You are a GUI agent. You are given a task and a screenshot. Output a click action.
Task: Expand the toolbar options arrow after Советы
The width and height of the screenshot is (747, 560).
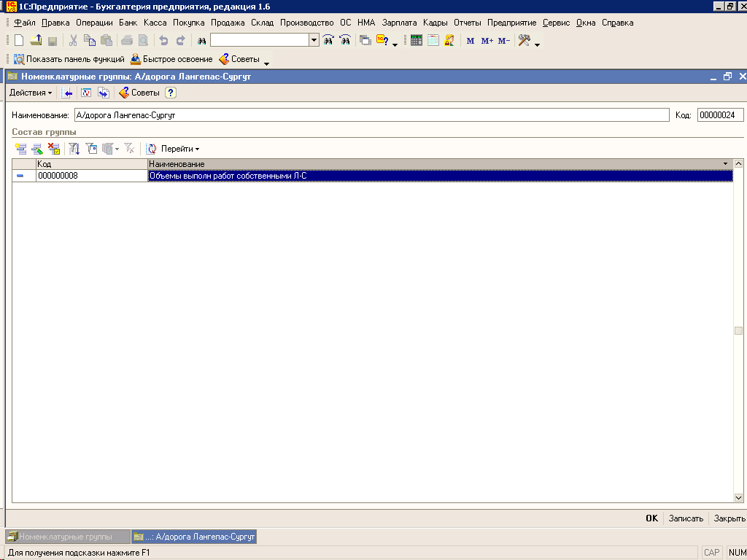pos(266,63)
